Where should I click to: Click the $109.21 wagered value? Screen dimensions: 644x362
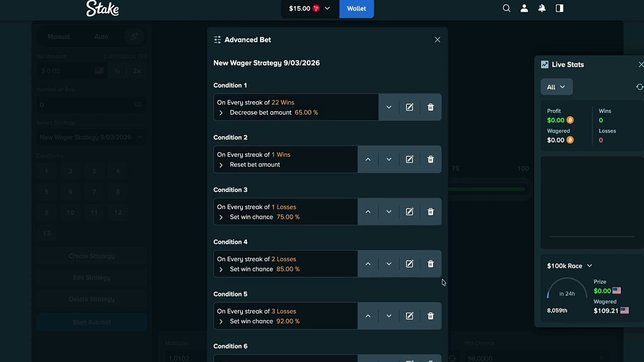pos(606,311)
